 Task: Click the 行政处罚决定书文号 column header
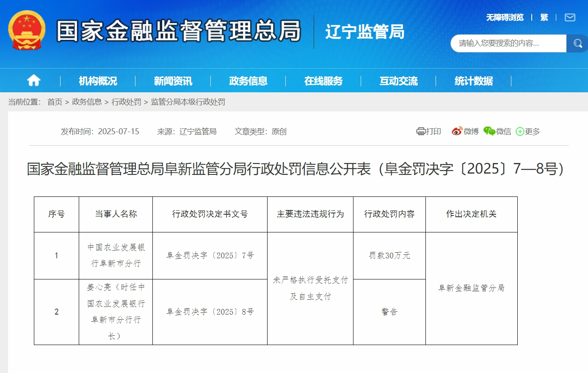[x=210, y=214]
